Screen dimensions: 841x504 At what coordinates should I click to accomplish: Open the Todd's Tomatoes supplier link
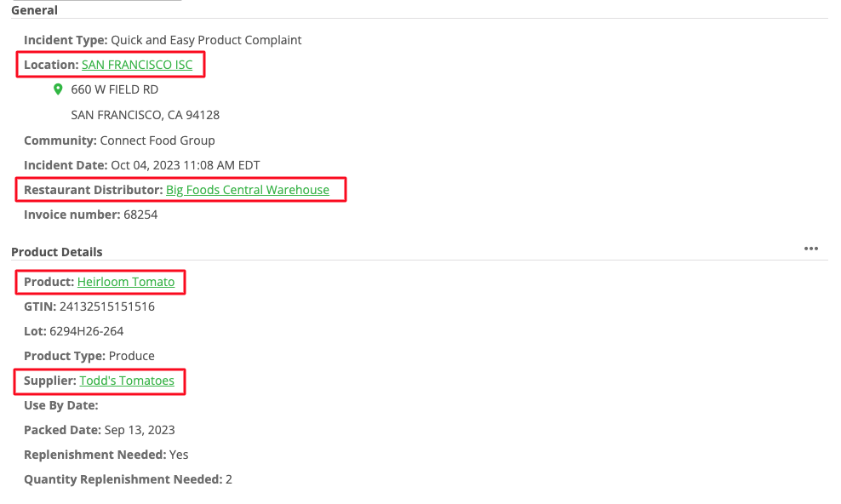(127, 381)
